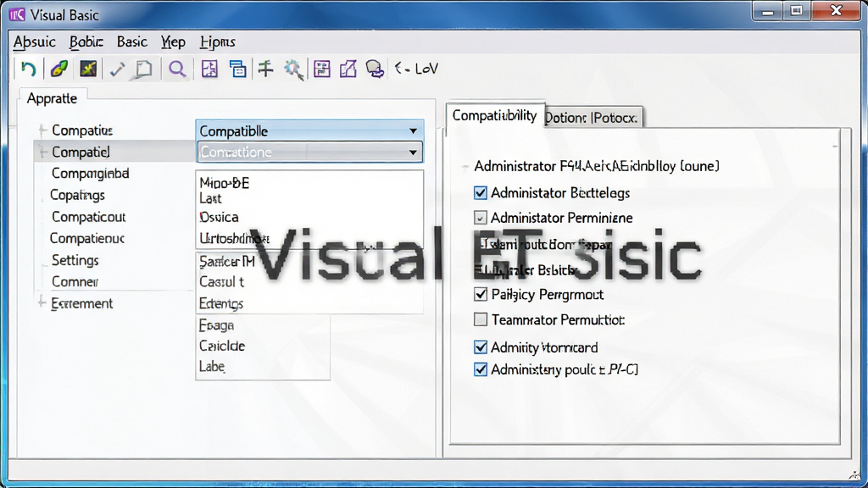Choose Caiclde in the lower list
The height and width of the screenshot is (488, 868).
click(x=222, y=346)
